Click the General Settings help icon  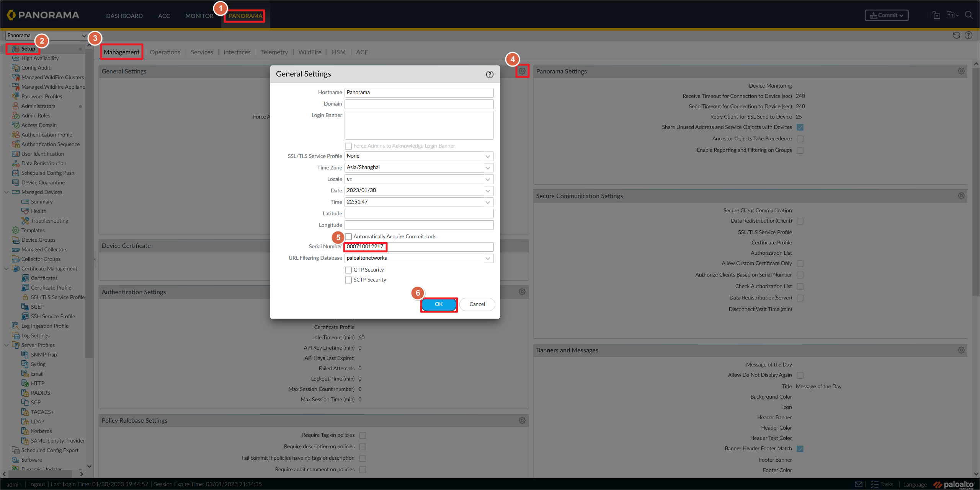(490, 74)
